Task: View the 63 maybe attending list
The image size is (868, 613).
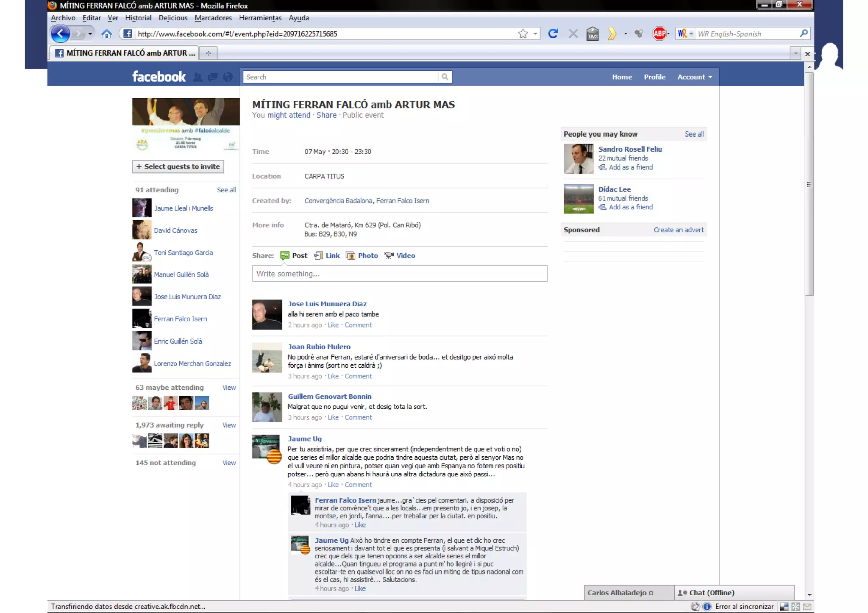Action: click(x=229, y=388)
